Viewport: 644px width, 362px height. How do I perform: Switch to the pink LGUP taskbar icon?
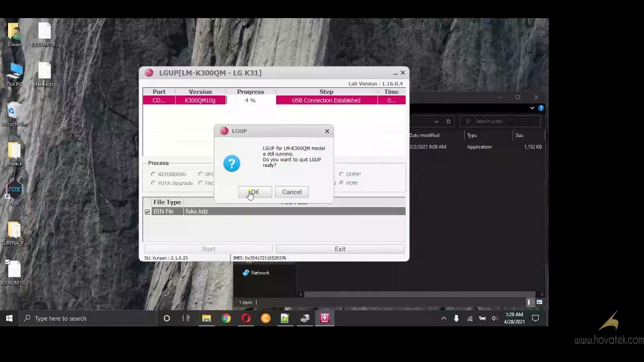(x=325, y=318)
